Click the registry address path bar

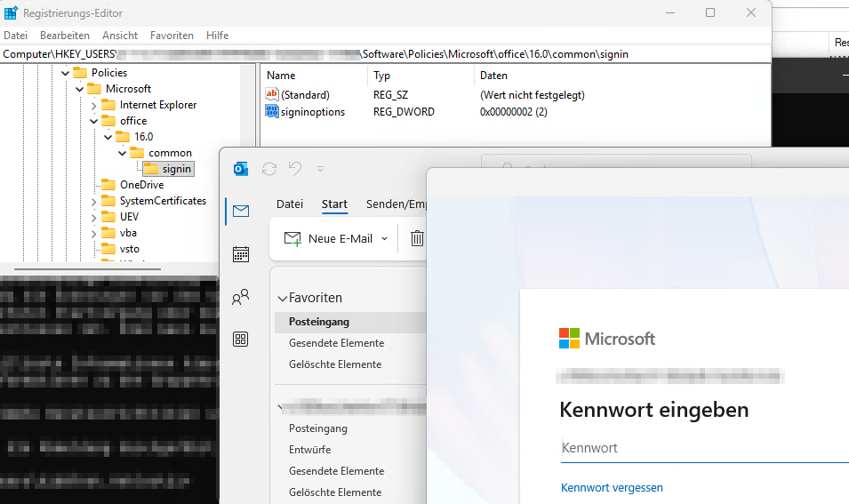(x=386, y=54)
